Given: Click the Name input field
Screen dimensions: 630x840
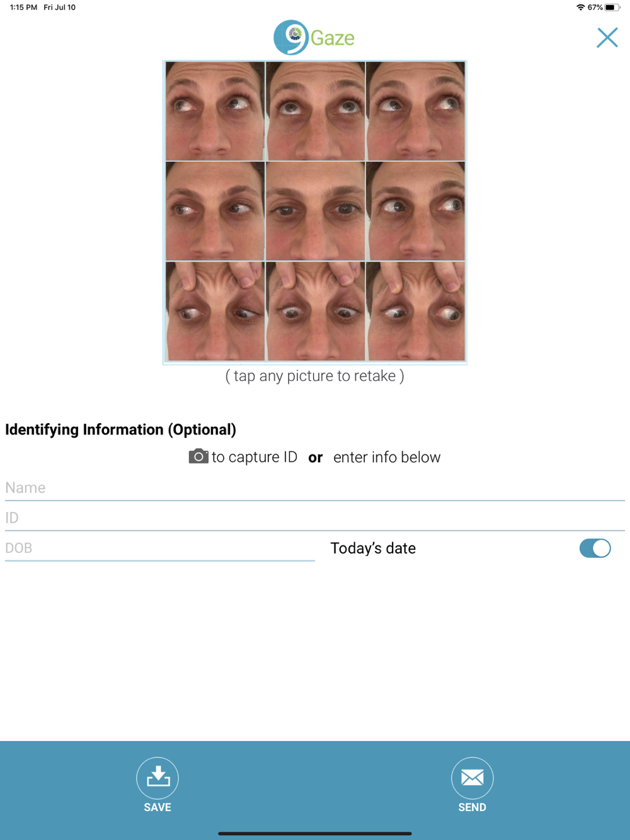Looking at the screenshot, I should pos(315,488).
